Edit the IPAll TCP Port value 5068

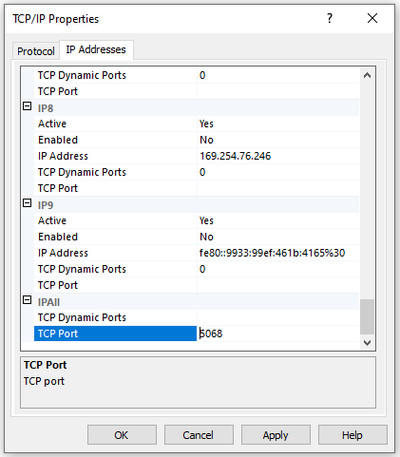pyautogui.click(x=278, y=333)
